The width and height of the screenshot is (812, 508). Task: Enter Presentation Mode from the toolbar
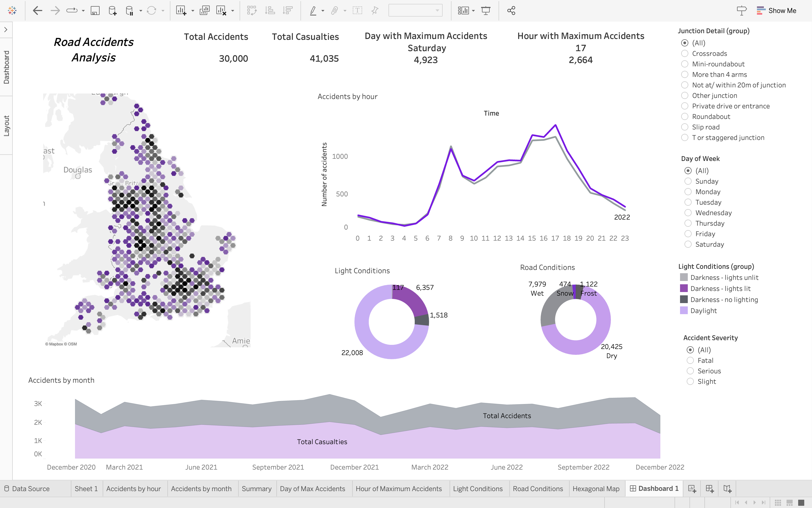tap(486, 11)
